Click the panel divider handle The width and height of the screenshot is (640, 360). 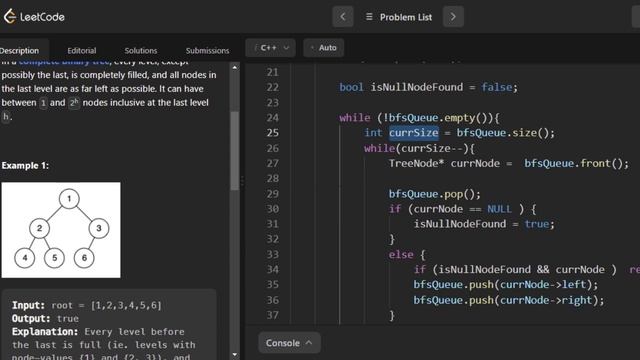coord(242,181)
